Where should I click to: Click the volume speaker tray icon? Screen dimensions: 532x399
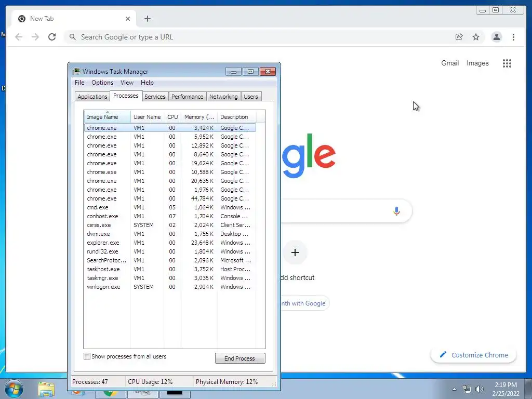pyautogui.click(x=480, y=389)
